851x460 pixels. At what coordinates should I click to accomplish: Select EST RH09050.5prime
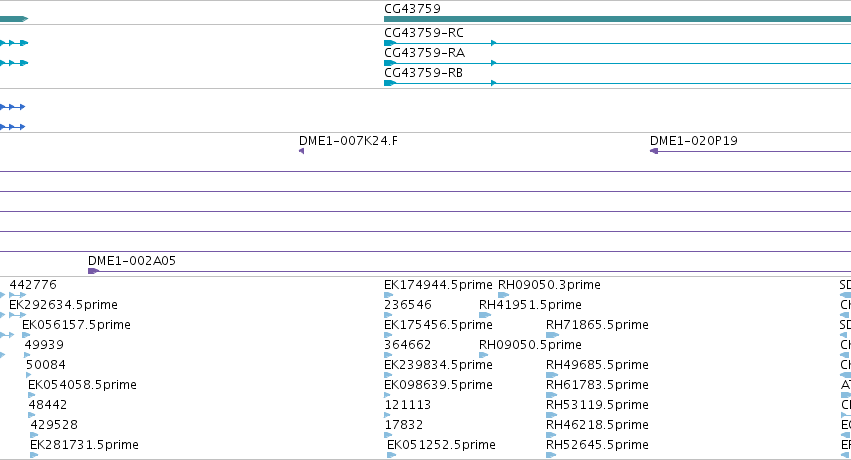[x=530, y=345]
